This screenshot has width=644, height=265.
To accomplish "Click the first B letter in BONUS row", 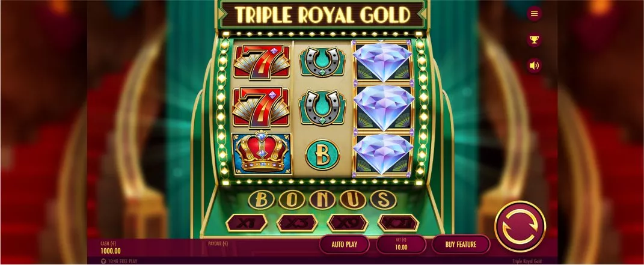I will pos(261,200).
